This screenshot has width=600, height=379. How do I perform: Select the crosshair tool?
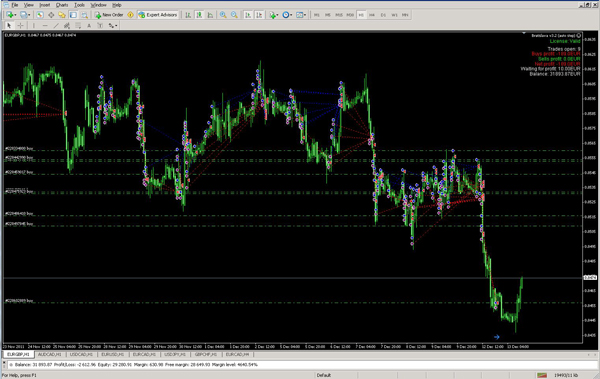pos(20,26)
